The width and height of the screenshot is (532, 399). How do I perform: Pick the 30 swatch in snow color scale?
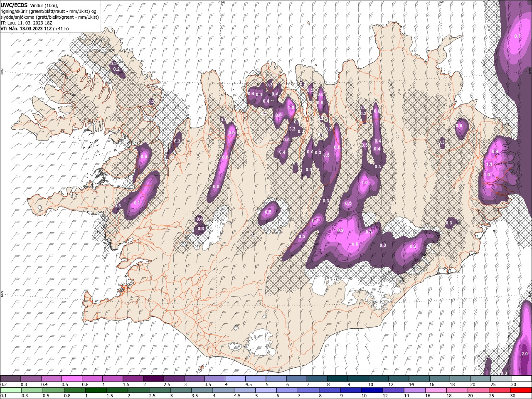click(x=521, y=379)
